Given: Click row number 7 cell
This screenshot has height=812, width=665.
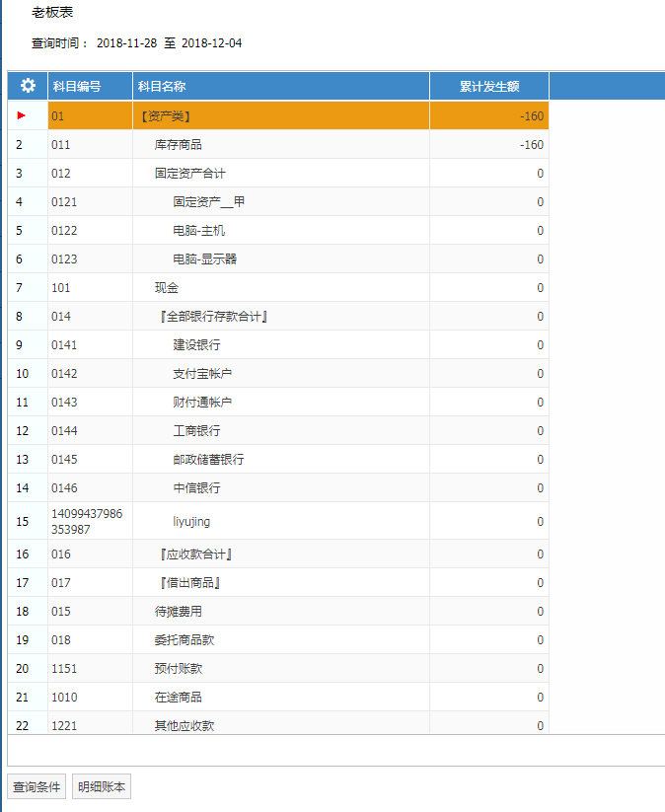Looking at the screenshot, I should [x=28, y=287].
